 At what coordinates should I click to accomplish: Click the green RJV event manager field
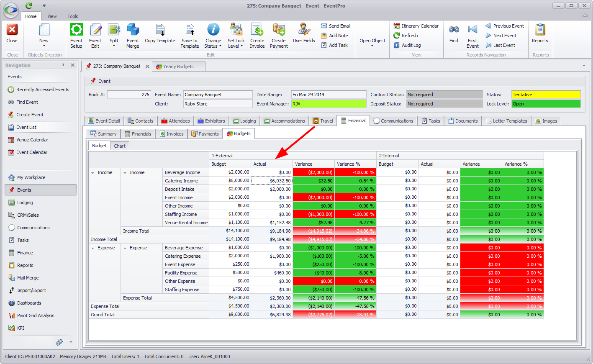(329, 104)
